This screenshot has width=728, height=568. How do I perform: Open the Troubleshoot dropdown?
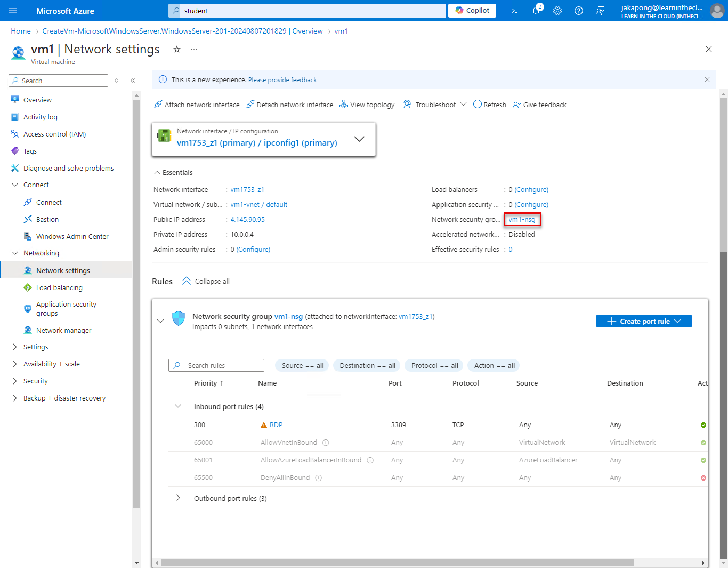tap(435, 105)
